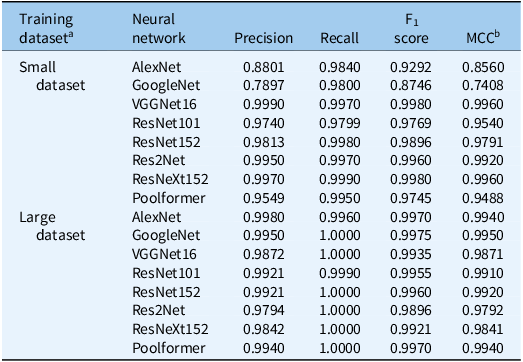Open footnote b next to MCC

tap(497, 33)
